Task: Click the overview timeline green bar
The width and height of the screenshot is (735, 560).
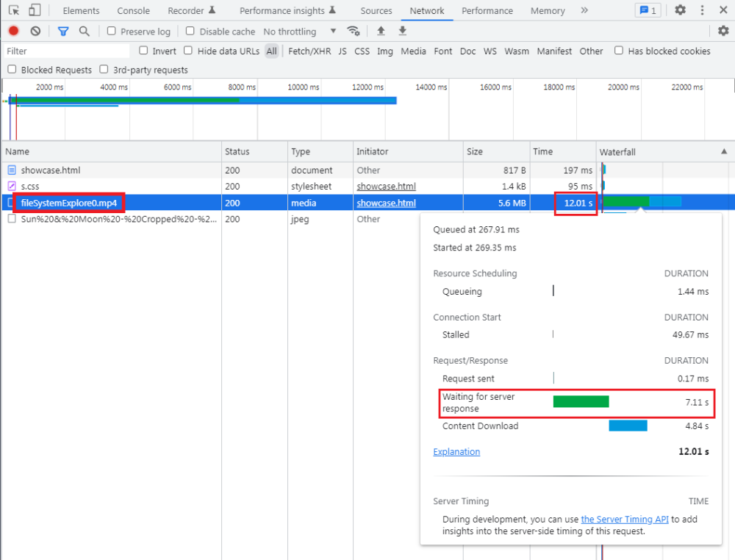Action: coord(124,100)
